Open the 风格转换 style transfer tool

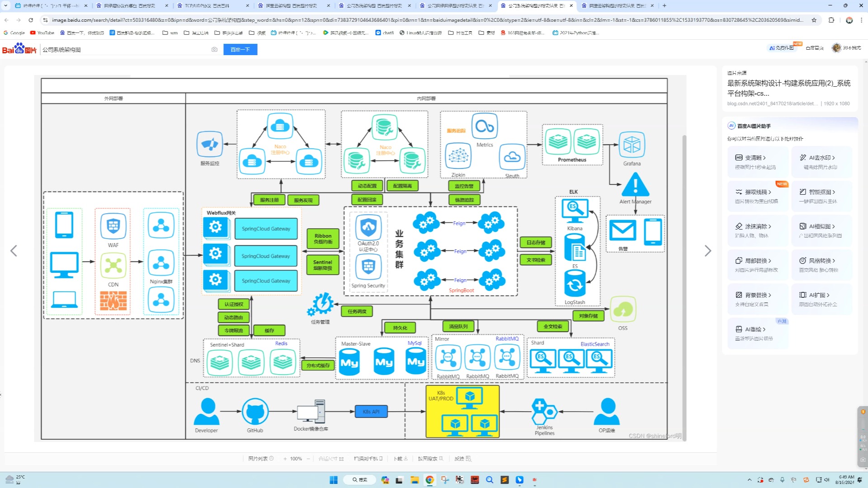point(821,265)
